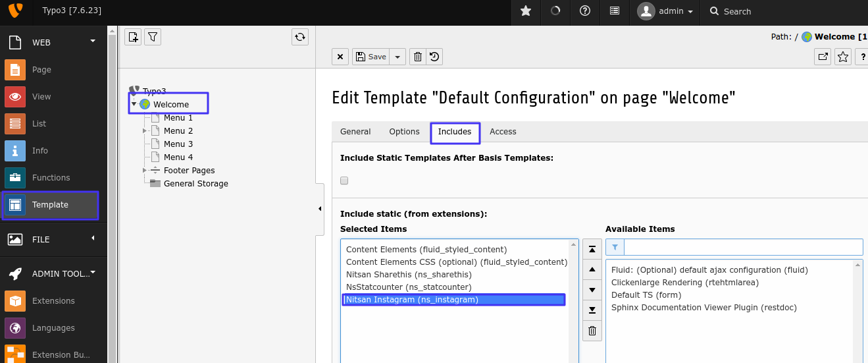The width and height of the screenshot is (868, 363).
Task: Open the admin user dropdown
Action: 665,11
